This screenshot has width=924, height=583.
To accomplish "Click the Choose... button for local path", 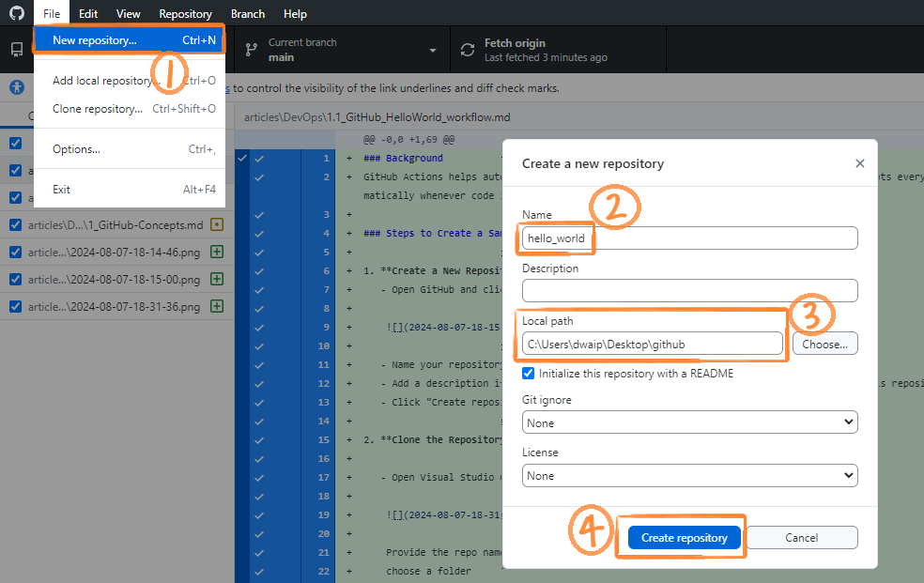I will [x=825, y=344].
